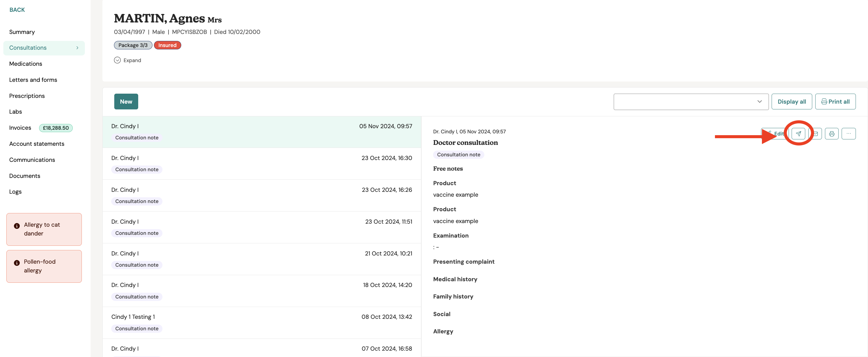Click the envelope email icon
The width and height of the screenshot is (868, 357).
pyautogui.click(x=816, y=133)
